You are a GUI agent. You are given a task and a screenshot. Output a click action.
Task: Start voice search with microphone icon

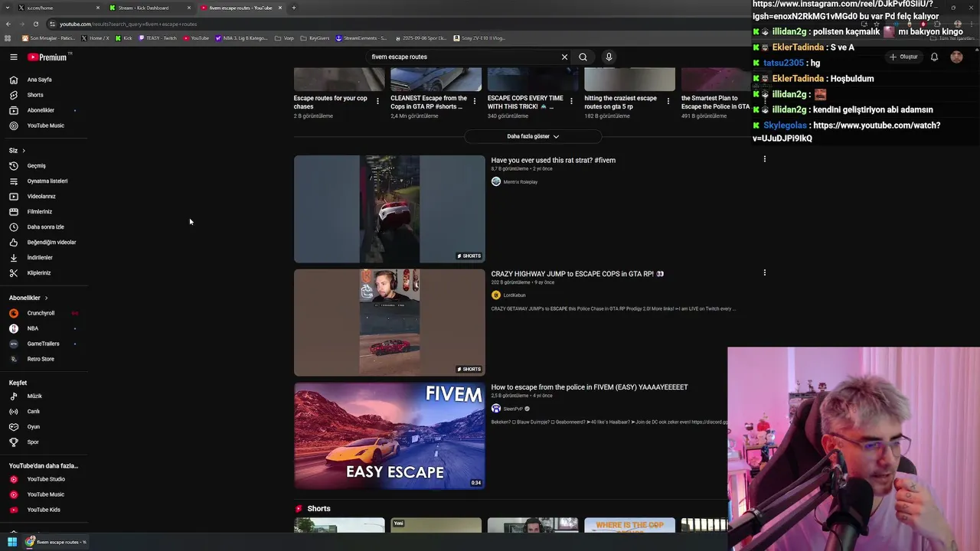(x=609, y=57)
